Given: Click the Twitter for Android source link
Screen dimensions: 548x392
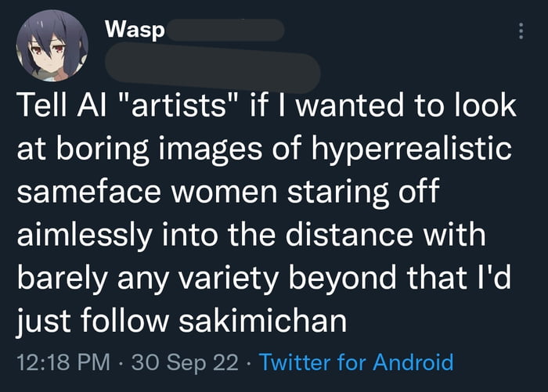Looking at the screenshot, I should click(355, 362).
